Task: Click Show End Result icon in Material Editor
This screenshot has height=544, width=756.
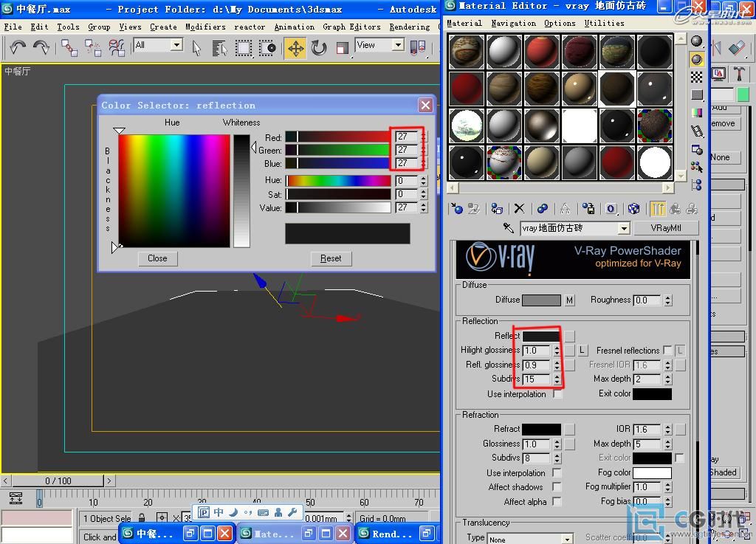Action: pos(658,209)
